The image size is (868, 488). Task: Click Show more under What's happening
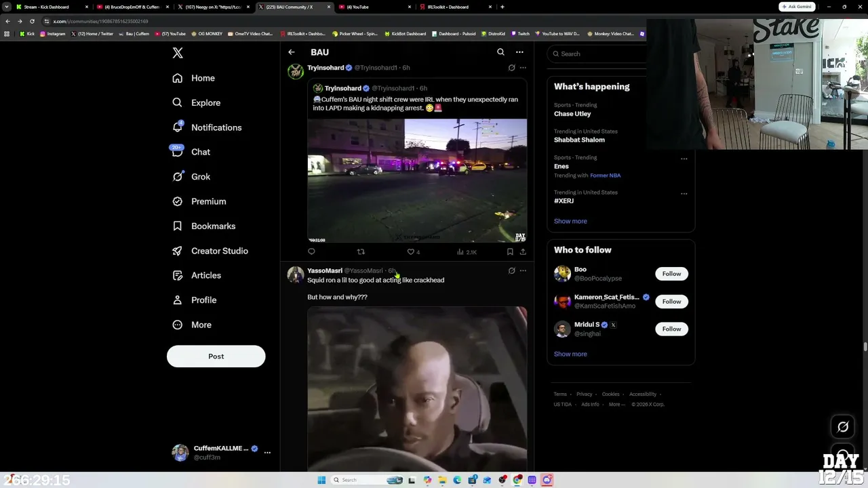(570, 221)
